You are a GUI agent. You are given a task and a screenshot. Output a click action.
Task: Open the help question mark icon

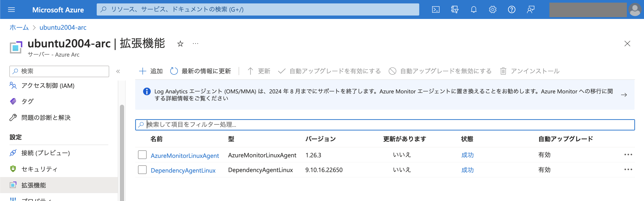click(512, 10)
